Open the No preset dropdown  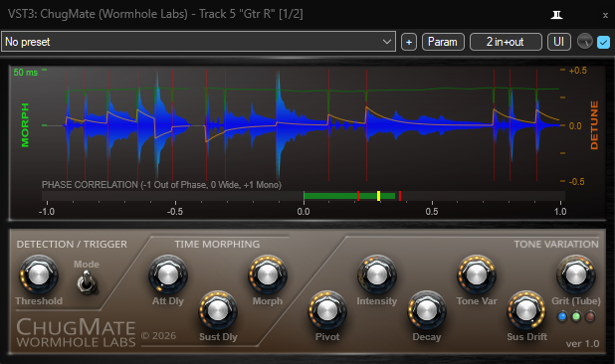pyautogui.click(x=198, y=42)
